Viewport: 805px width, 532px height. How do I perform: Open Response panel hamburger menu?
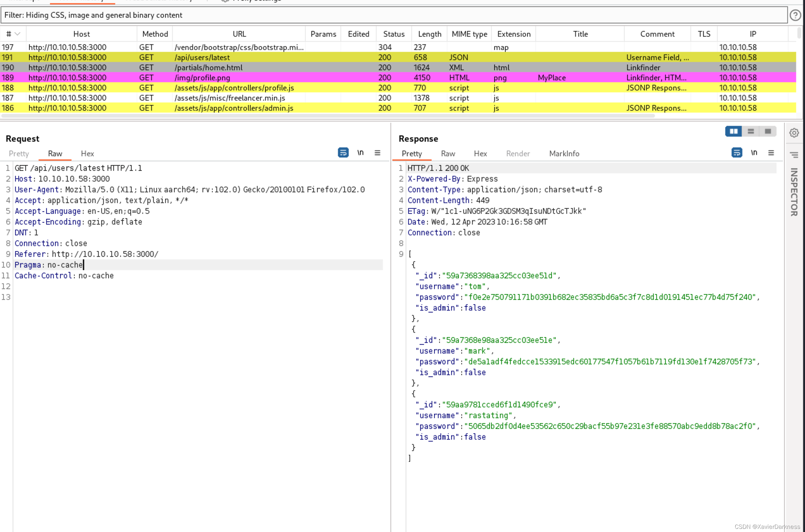(x=771, y=153)
